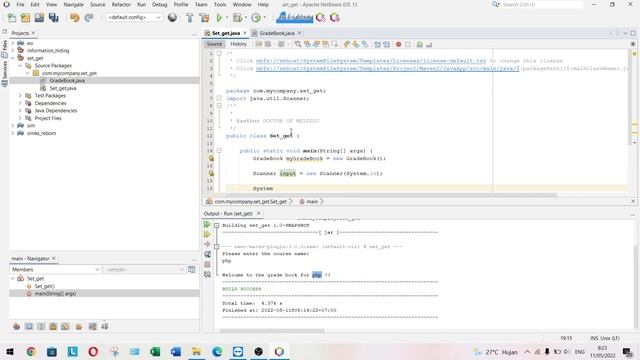
Task: Switch editor to Source view
Action: pos(214,44)
